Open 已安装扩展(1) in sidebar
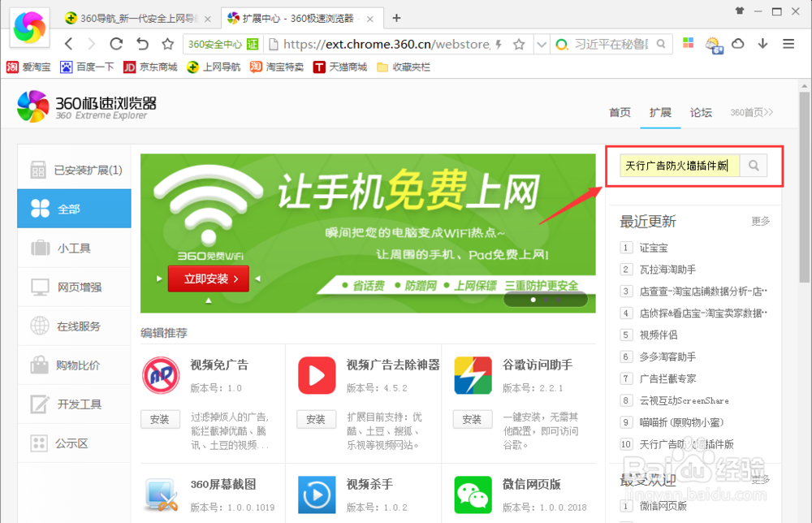812x523 pixels. [x=74, y=170]
